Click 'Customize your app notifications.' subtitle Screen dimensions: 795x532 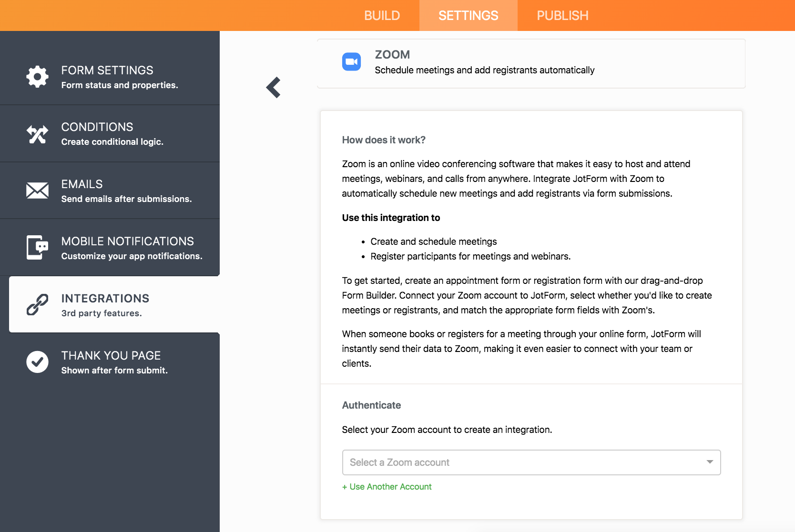coord(132,256)
